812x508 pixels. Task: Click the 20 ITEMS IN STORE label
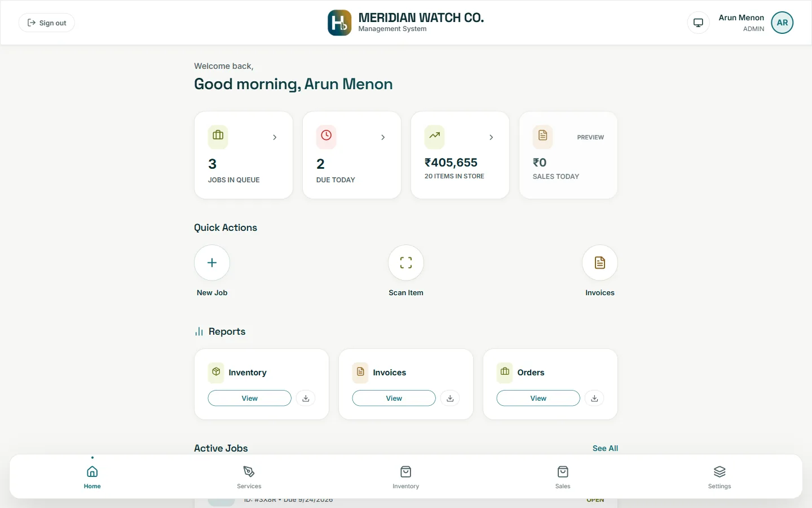point(454,176)
